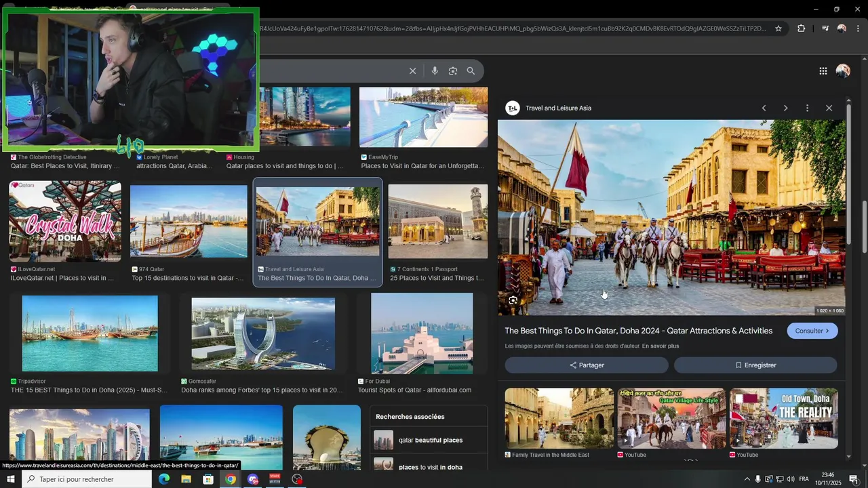Click taskbar 'Taper ici pour rechercher' box
Viewport: 868px width, 488px height.
click(x=87, y=479)
